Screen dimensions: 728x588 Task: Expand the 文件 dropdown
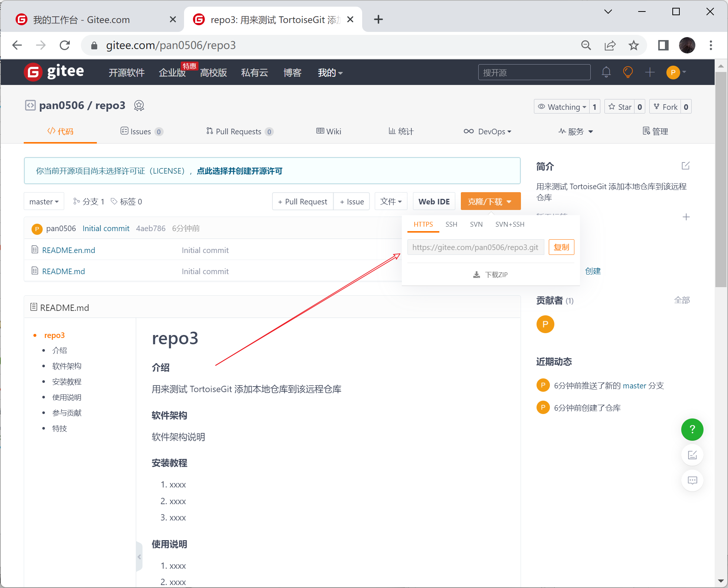391,201
